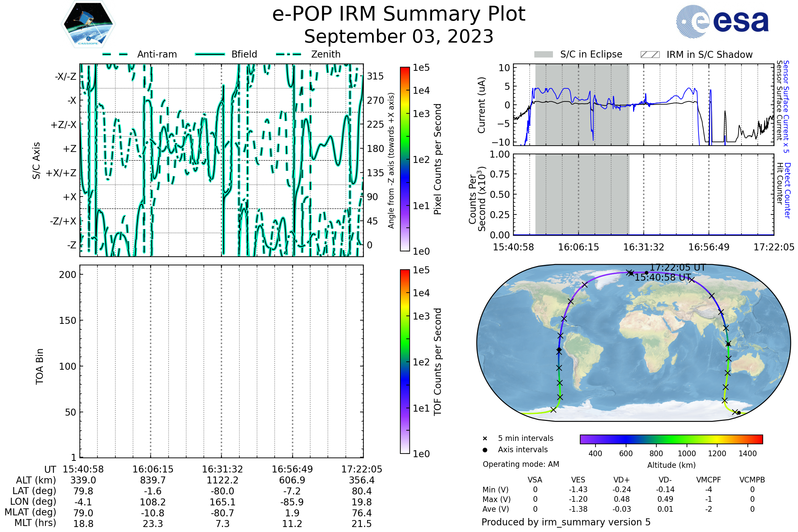
Task: Click the 17:22:05 UT label on map
Action: click(677, 268)
